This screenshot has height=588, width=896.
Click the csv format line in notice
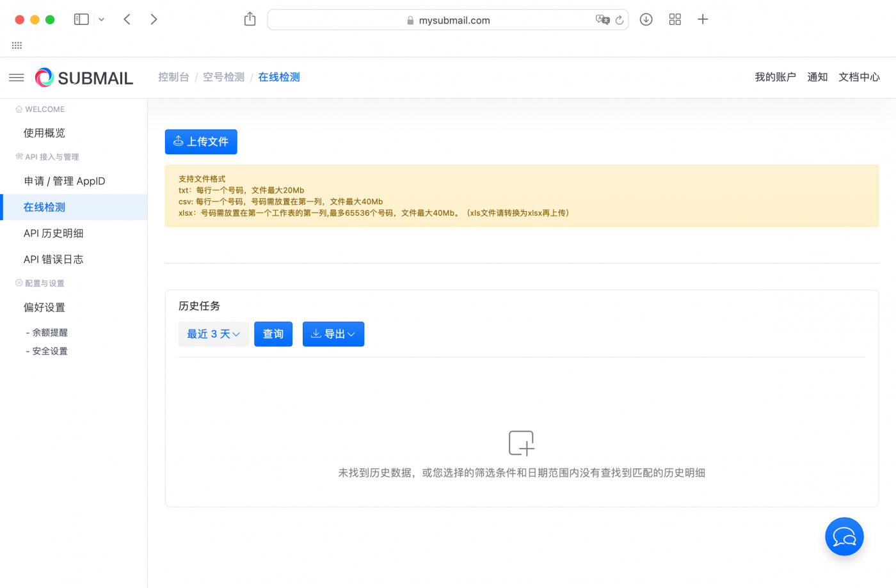click(x=280, y=202)
